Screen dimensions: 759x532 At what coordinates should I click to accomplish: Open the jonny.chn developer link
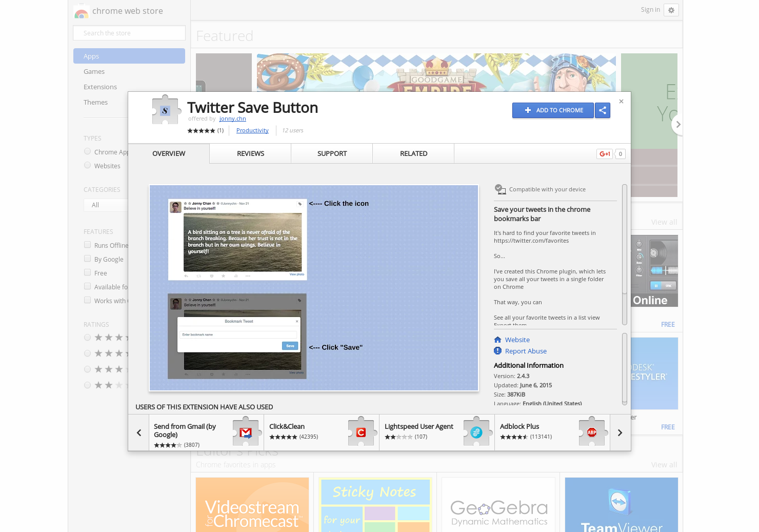[232, 119]
